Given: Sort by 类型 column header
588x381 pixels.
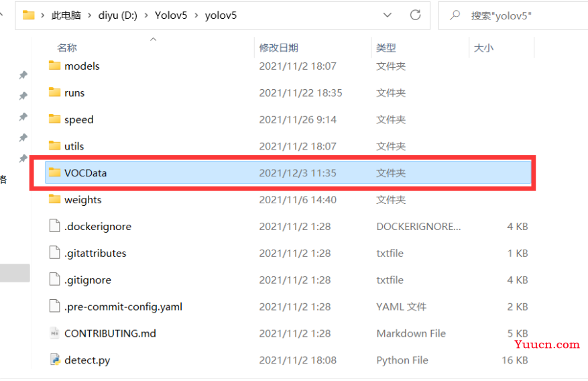Looking at the screenshot, I should [386, 48].
